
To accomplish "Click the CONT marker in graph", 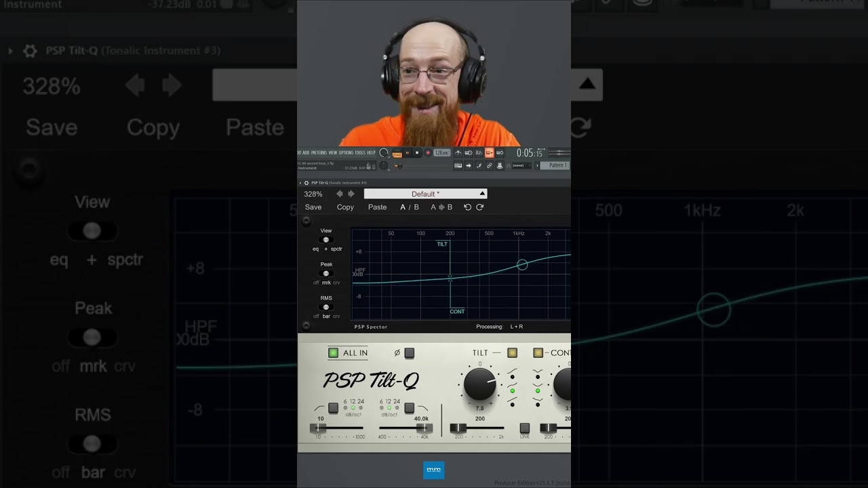I will click(457, 312).
